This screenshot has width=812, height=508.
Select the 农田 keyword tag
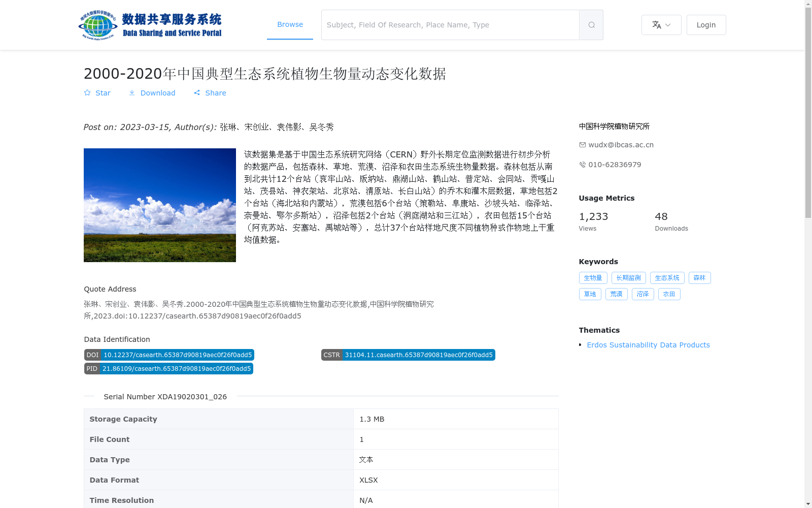[669, 294]
